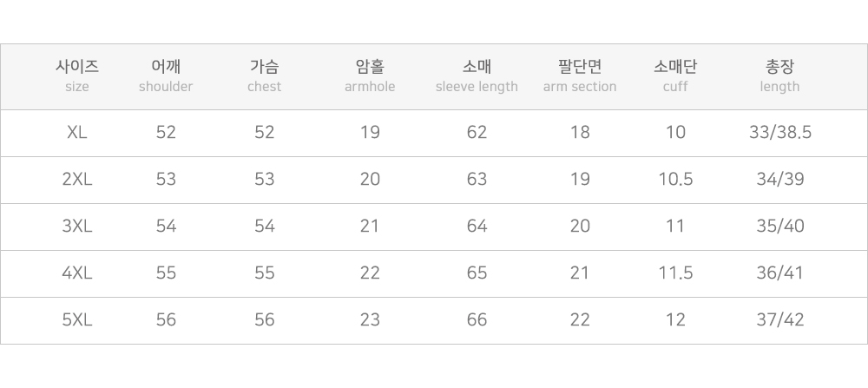Click the 11.5 cuff value for 4XL
The width and height of the screenshot is (868, 388).
[675, 273]
